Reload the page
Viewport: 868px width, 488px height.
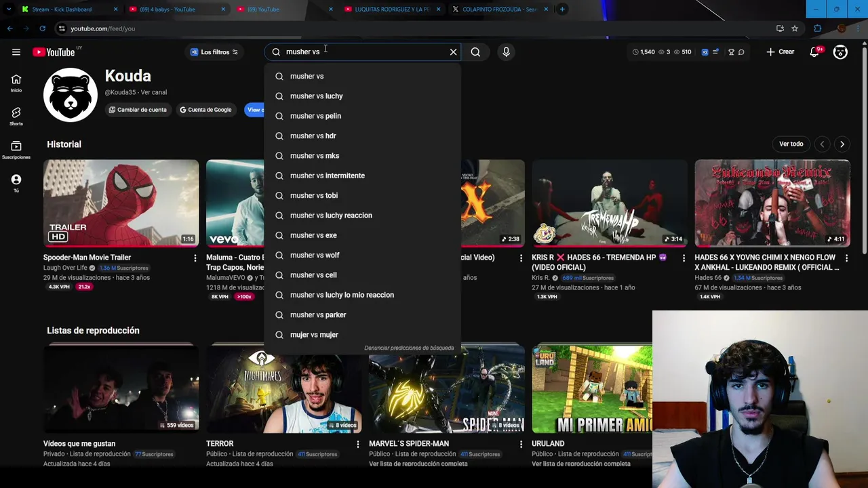point(42,28)
